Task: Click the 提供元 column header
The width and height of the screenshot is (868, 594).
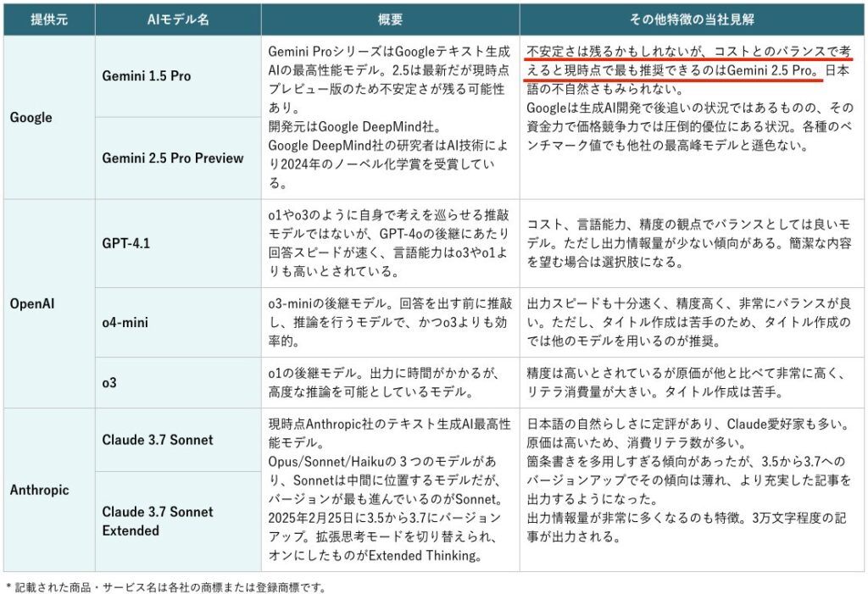Action: (49, 19)
